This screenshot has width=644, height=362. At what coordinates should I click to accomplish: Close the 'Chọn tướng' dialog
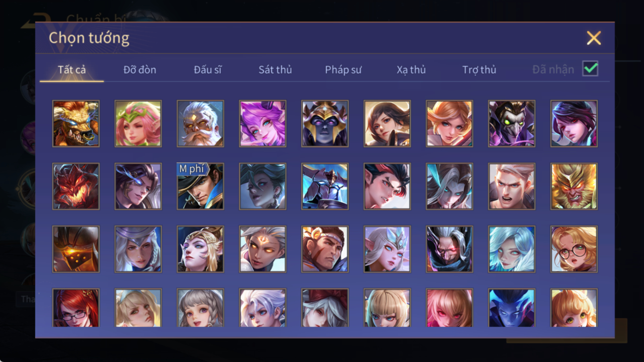(594, 38)
